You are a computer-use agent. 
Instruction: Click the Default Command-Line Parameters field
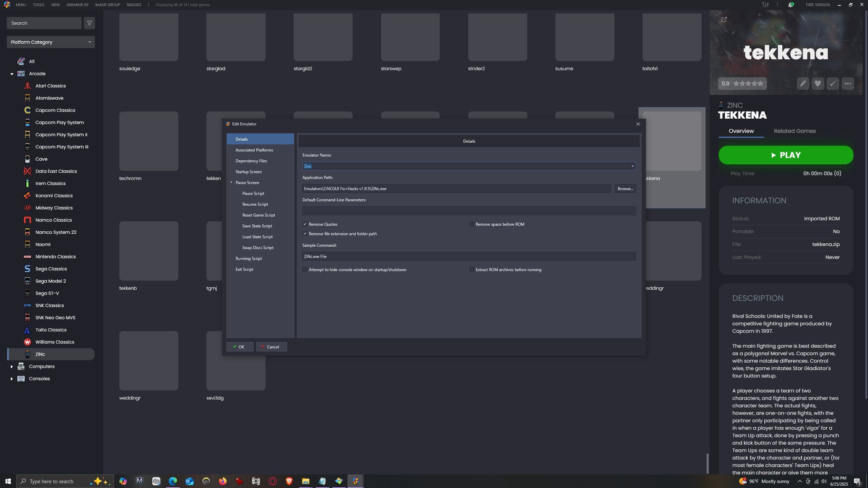point(469,211)
